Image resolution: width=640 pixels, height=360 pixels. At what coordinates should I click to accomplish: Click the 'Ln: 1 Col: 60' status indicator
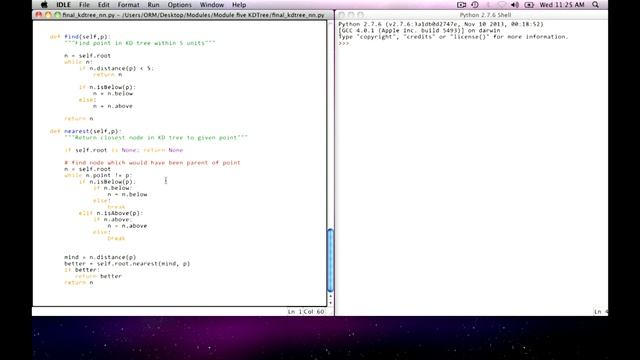(x=306, y=311)
